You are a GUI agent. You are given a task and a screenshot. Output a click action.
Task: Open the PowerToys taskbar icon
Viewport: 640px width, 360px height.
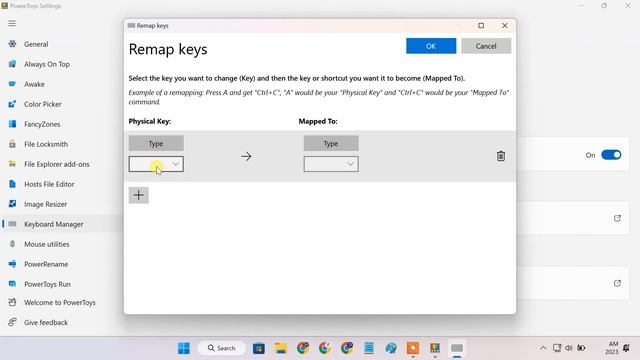click(435, 348)
